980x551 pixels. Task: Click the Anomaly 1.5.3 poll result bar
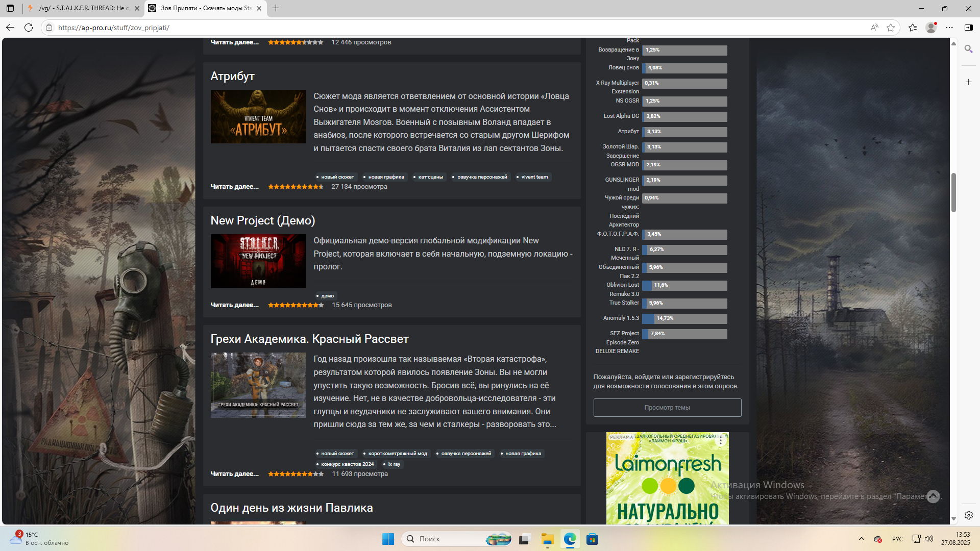[x=684, y=318]
